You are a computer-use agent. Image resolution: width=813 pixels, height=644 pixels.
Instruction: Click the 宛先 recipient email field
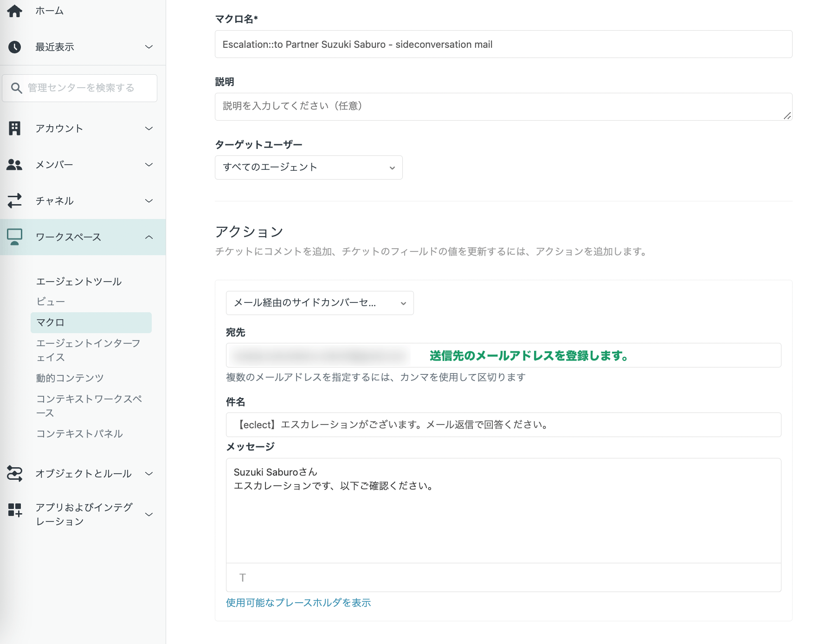coord(503,355)
